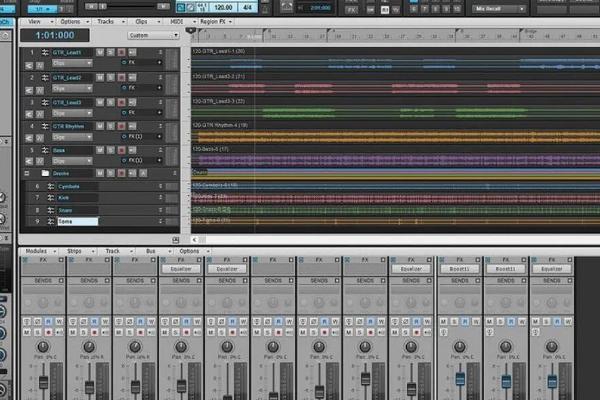This screenshot has width=600, height=400.
Task: Toggle automation read on GTR_Lead1 track
Action: (x=29, y=66)
